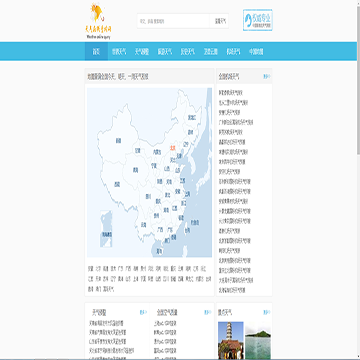Open the 天气预警 navigation tab
The image size is (360, 360).
click(x=142, y=51)
